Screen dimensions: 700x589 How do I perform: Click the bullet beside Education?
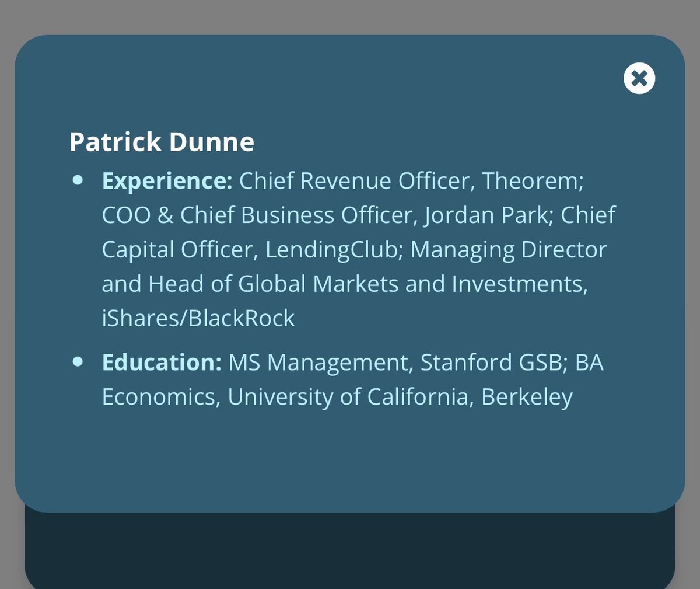coord(78,362)
